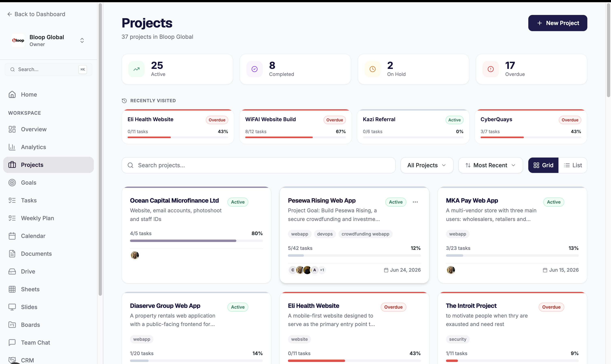This screenshot has height=364, width=611.
Task: Open recently visited CyberQuays card
Action: click(531, 127)
